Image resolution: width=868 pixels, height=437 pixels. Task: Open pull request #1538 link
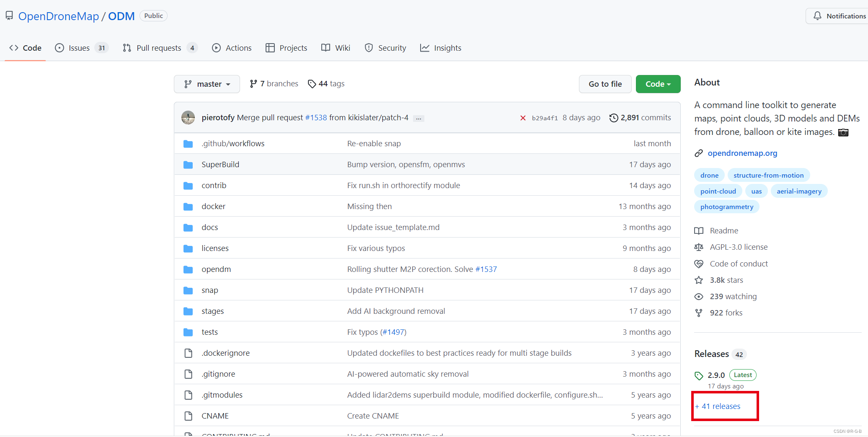click(x=316, y=118)
